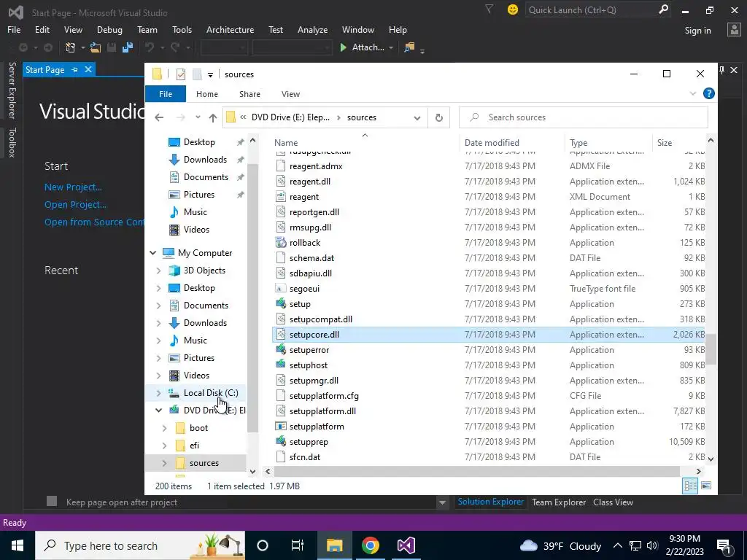Click the Task View taskbar icon
Screen dimensions: 747x560
click(x=298, y=545)
